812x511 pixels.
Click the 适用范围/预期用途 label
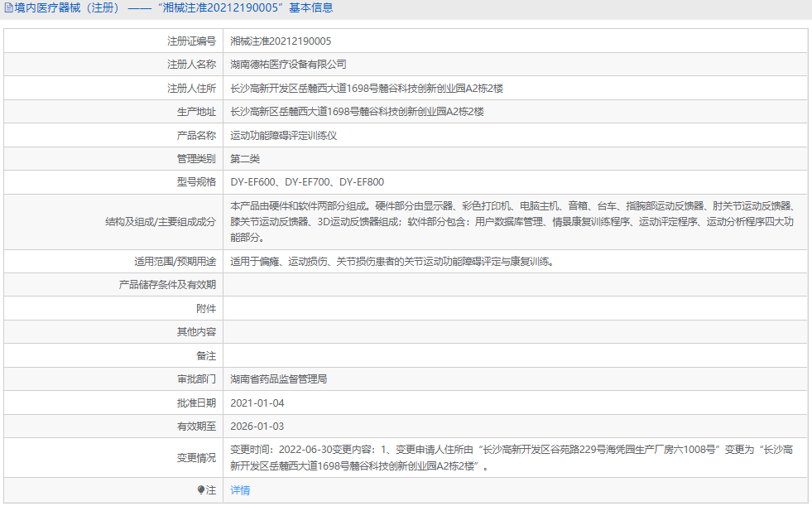[x=175, y=261]
